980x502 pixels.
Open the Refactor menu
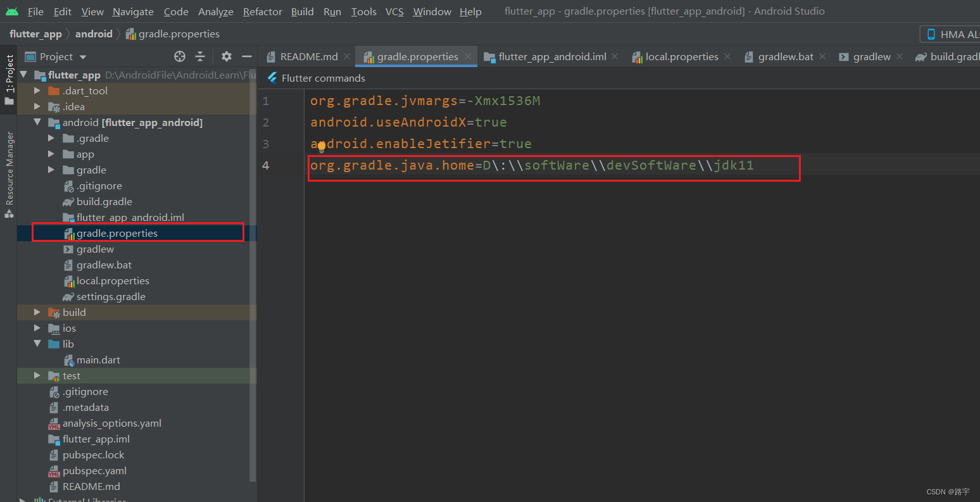[263, 11]
